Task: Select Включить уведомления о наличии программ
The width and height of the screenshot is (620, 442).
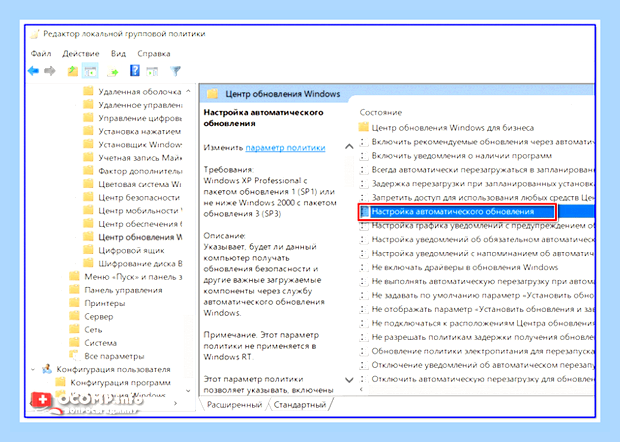Action: coord(455,156)
